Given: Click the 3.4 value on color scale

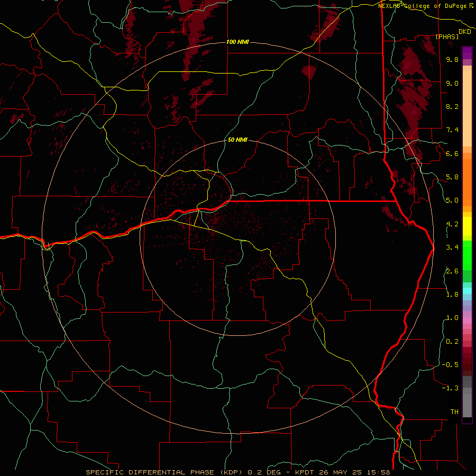Looking at the screenshot, I should (x=452, y=248).
